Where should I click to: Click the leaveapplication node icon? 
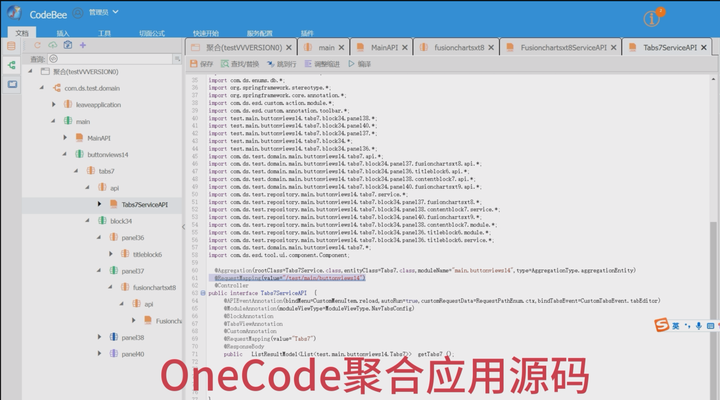coord(68,104)
